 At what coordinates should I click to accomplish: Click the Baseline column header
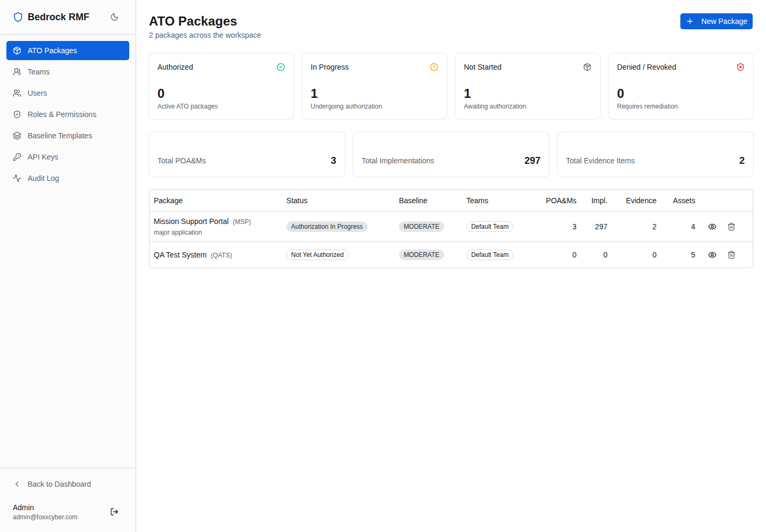pos(413,201)
